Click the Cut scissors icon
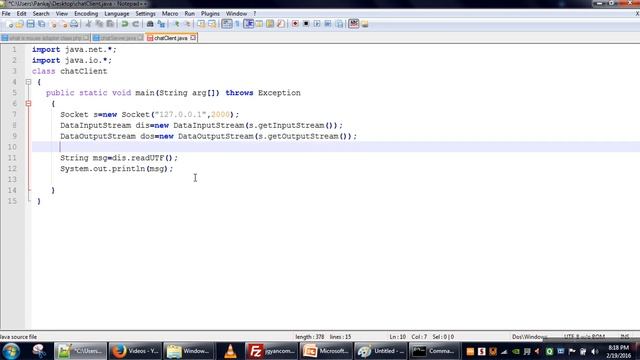The height and width of the screenshot is (360, 640). pyautogui.click(x=88, y=24)
